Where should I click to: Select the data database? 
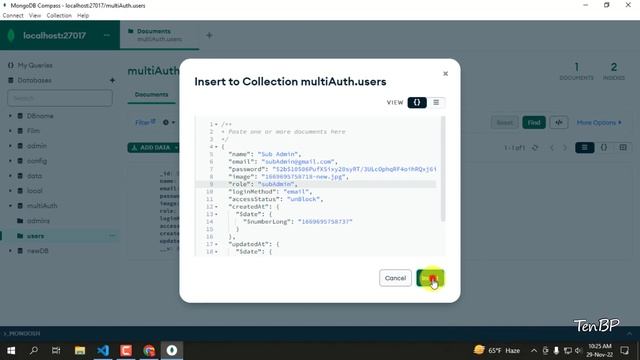34,176
